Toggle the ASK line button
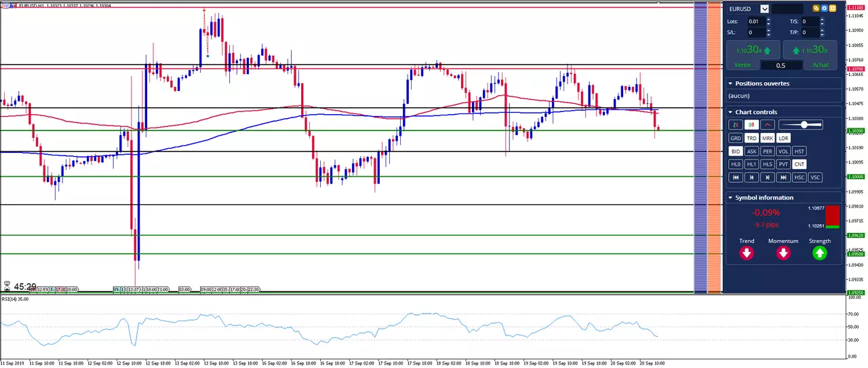Viewport: 868px width, 368px height. pos(751,151)
